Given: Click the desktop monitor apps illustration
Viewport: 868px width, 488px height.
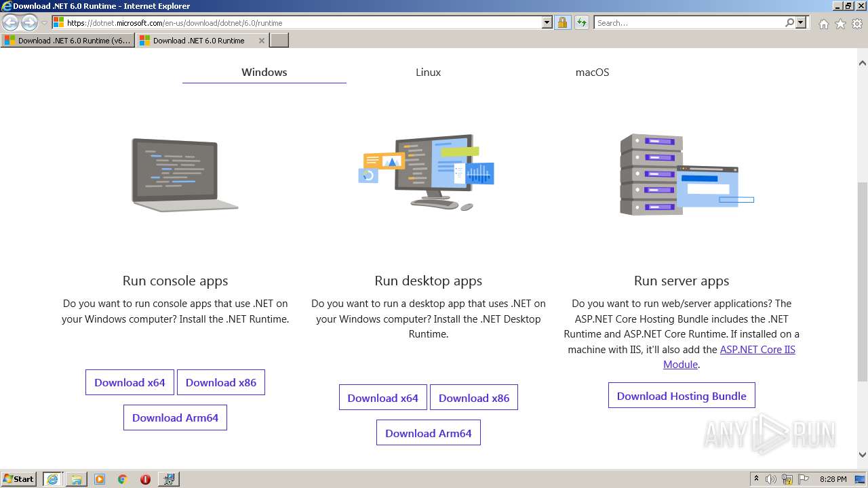Looking at the screenshot, I should (x=427, y=172).
